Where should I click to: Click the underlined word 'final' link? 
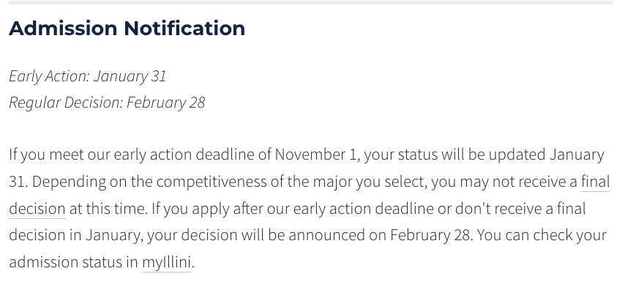pyautogui.click(x=596, y=182)
